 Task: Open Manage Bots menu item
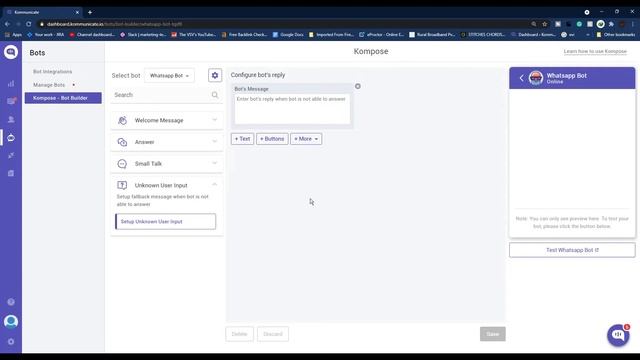click(x=49, y=85)
